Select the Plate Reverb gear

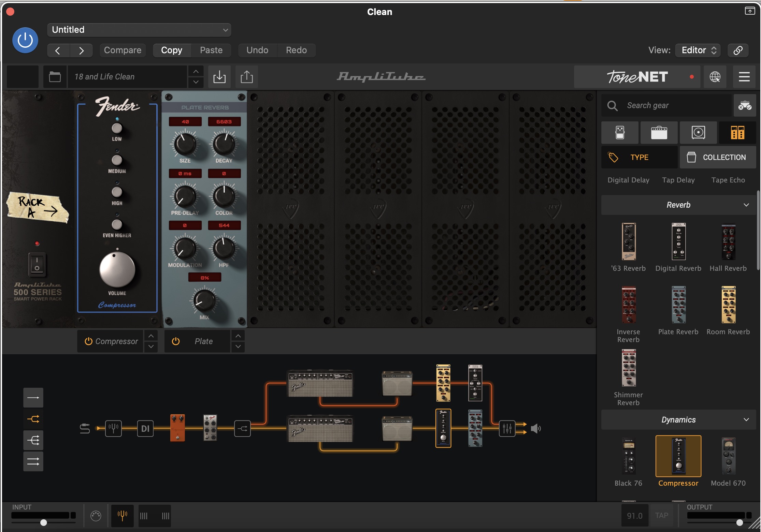678,310
